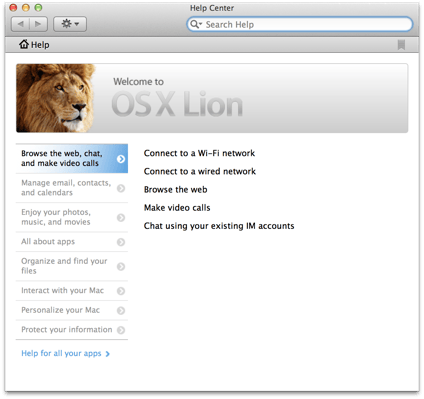Open Chat using your existing IM accounts
This screenshot has height=399, width=424.
coord(219,226)
